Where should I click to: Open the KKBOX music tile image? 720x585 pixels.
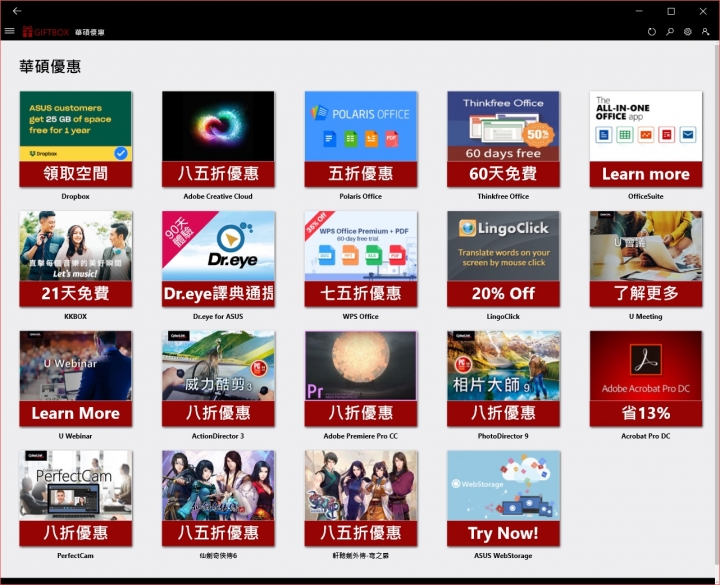[x=76, y=246]
